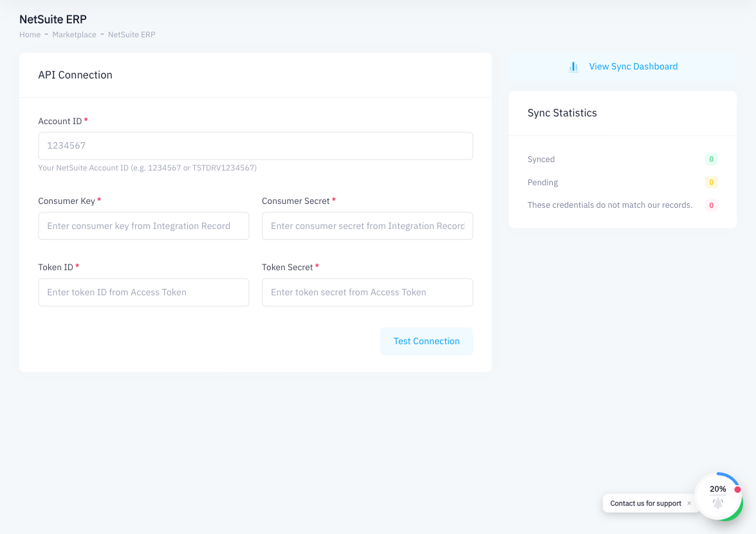Focus the Consumer Secret input field
Screen dimensions: 756x534
[x=367, y=226]
